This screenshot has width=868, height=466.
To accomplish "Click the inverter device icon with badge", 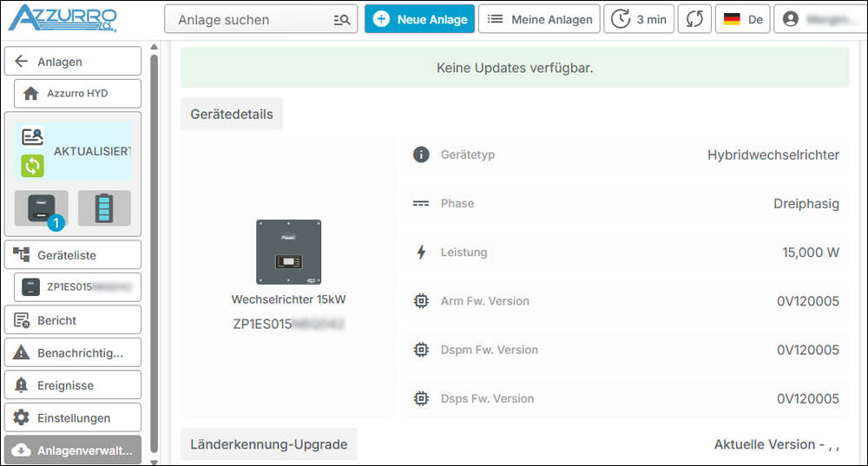I will 41,208.
